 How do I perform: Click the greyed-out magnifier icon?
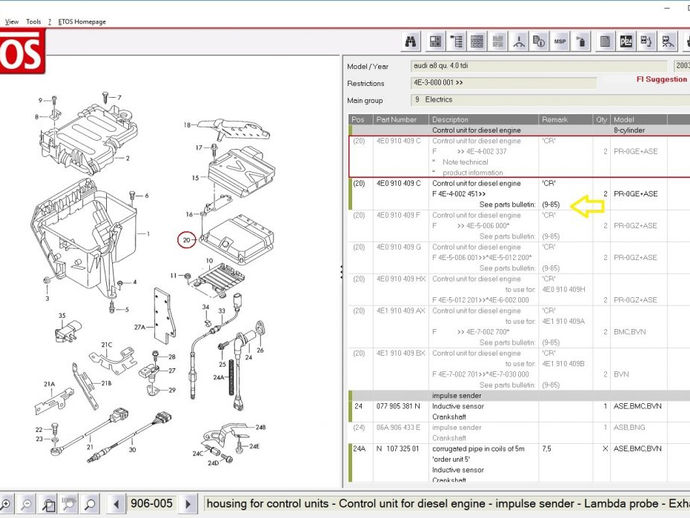point(69,503)
